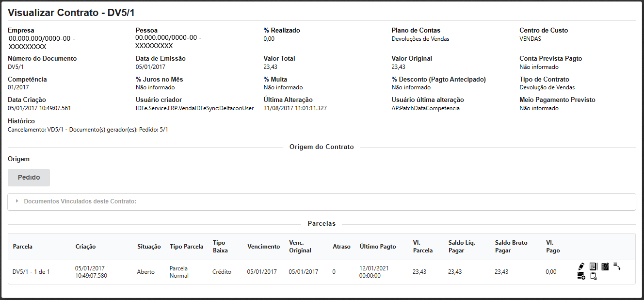Click the Aberto status cell

point(146,272)
